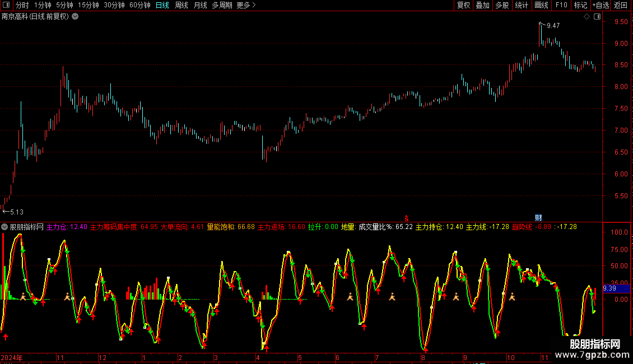The width and height of the screenshot is (633, 364).
Task: Click 返回 to go back
Action: click(621, 5)
